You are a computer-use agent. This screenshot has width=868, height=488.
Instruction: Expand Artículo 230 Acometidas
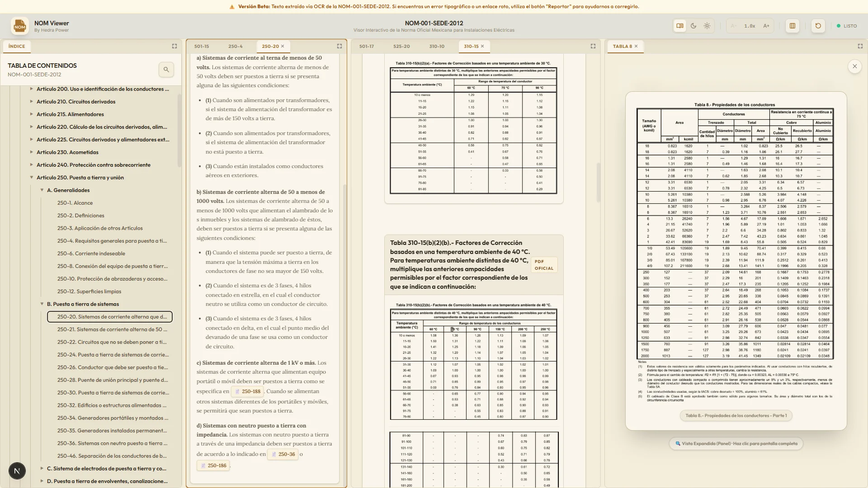(32, 152)
